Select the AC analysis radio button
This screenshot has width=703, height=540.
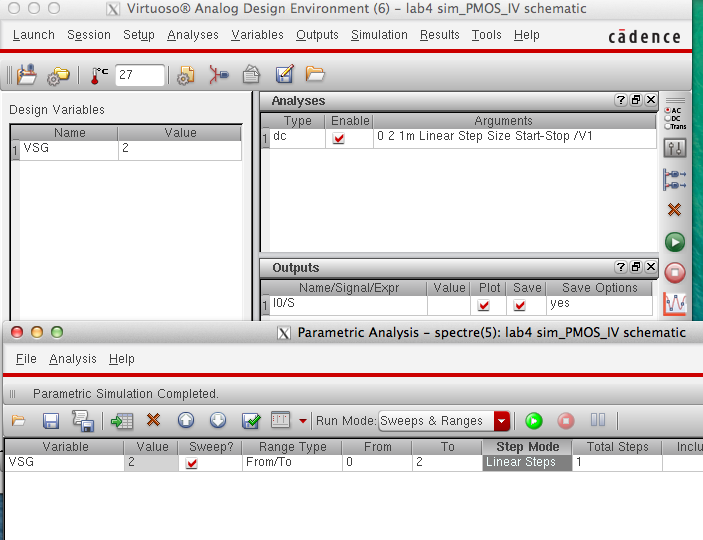tap(668, 110)
